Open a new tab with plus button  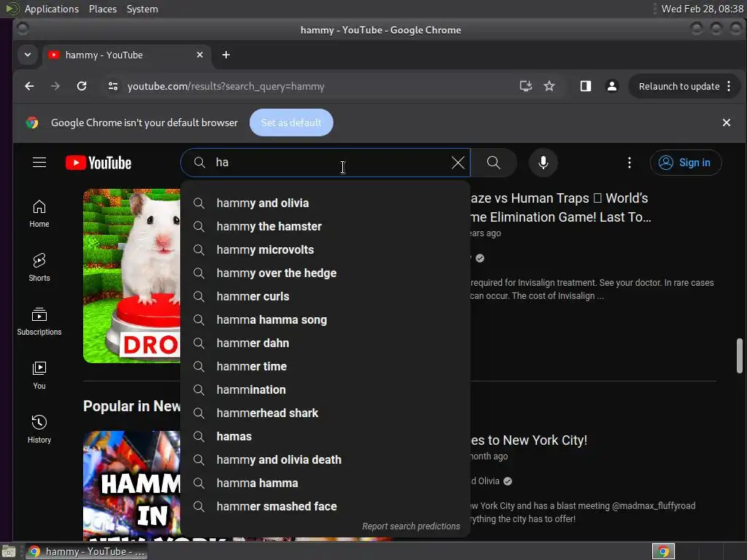pyautogui.click(x=226, y=55)
